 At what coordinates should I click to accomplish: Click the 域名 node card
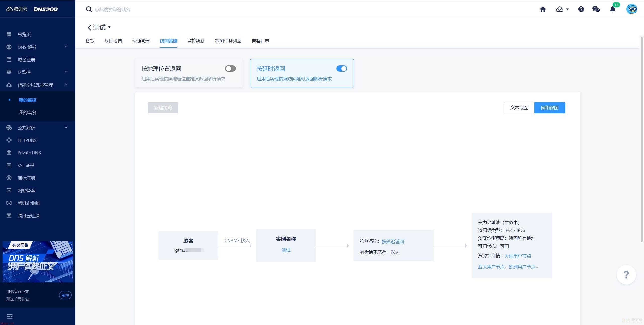pos(188,246)
